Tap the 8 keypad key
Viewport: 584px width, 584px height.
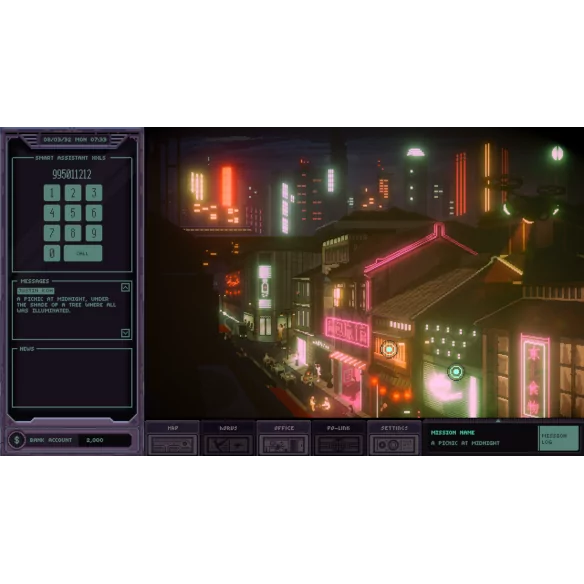pos(73,233)
